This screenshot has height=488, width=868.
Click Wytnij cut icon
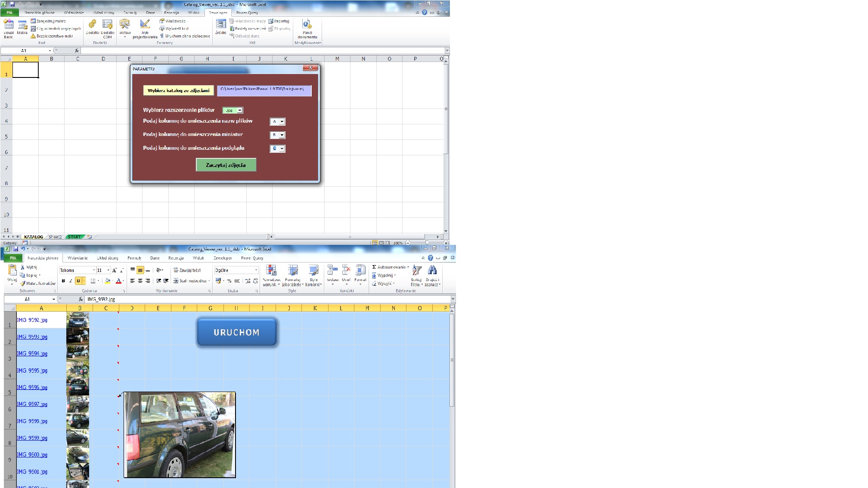point(29,267)
